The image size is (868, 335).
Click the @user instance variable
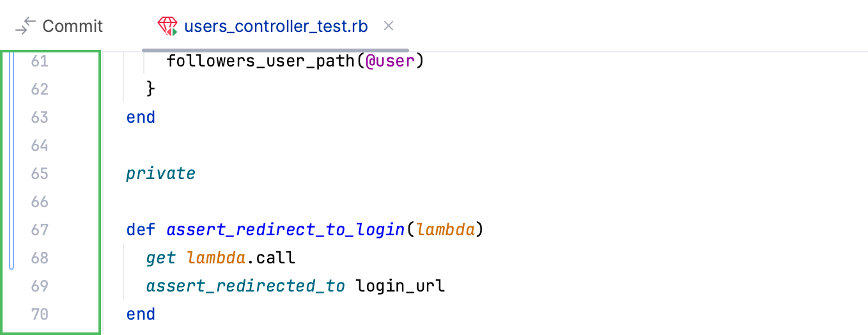pyautogui.click(x=391, y=61)
